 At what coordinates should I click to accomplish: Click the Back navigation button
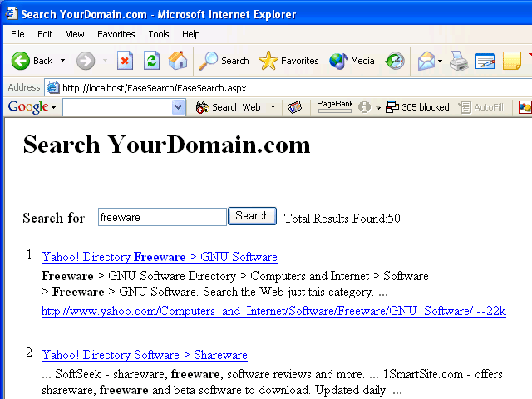(32, 61)
